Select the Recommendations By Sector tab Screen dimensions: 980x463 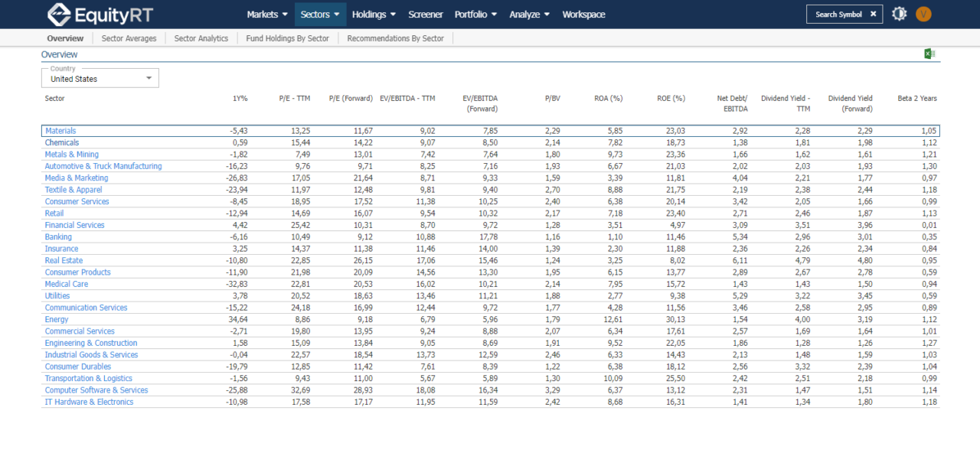395,38
